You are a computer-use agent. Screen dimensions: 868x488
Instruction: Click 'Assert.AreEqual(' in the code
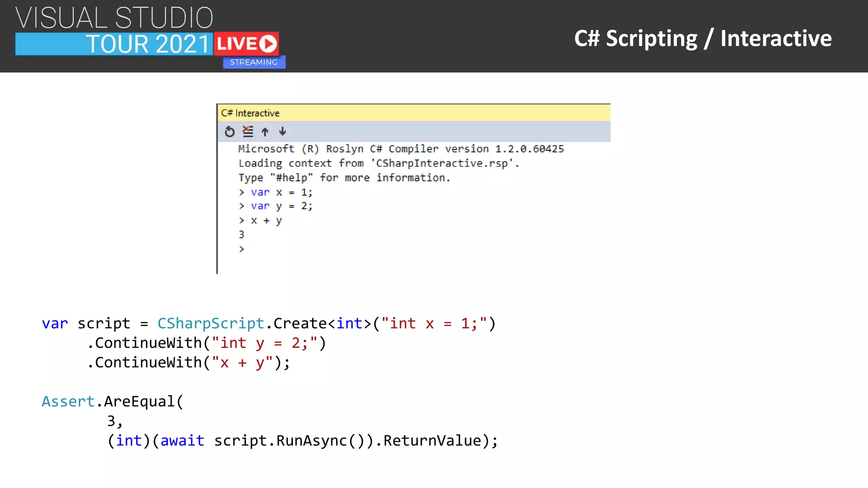[113, 402]
